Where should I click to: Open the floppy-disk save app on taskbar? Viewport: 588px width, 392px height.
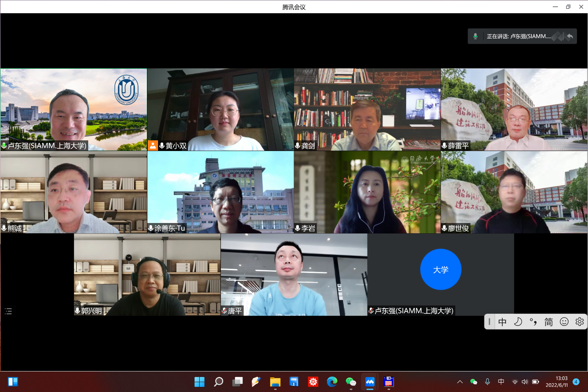click(x=294, y=382)
